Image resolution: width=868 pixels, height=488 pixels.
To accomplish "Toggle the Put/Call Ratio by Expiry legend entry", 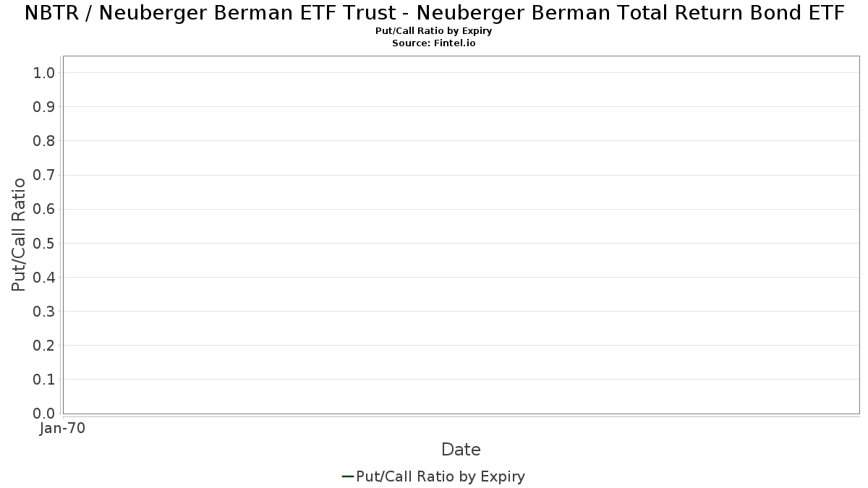I will pos(441,476).
